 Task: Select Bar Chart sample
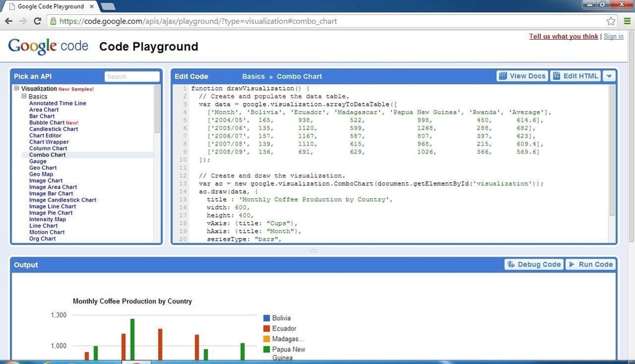42,116
